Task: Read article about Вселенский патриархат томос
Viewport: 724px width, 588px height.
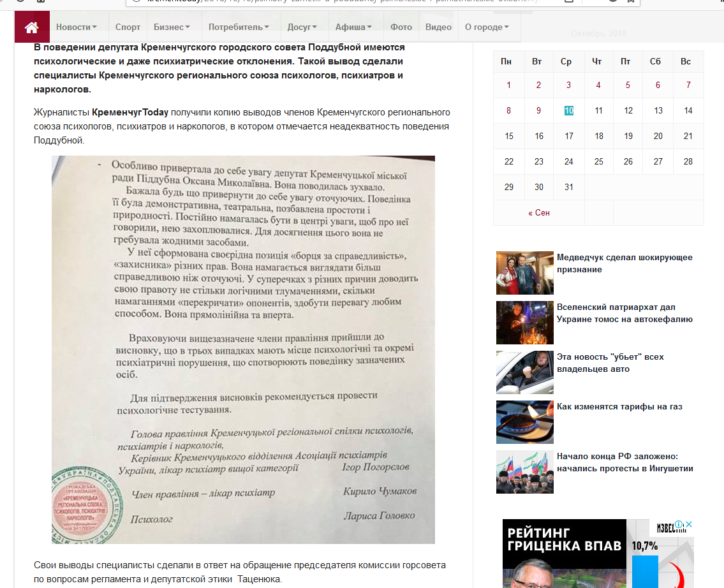Action: [x=624, y=313]
